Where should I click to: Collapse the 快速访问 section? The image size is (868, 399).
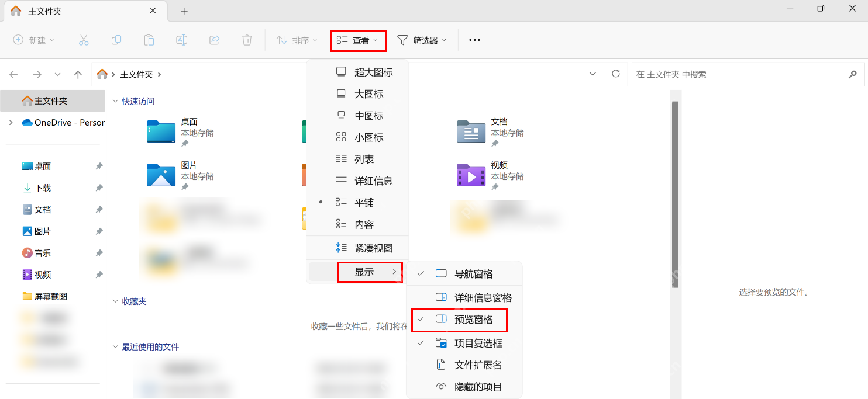(115, 101)
